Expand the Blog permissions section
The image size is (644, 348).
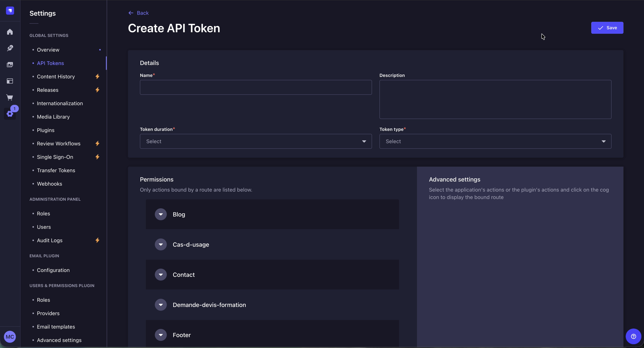161,214
